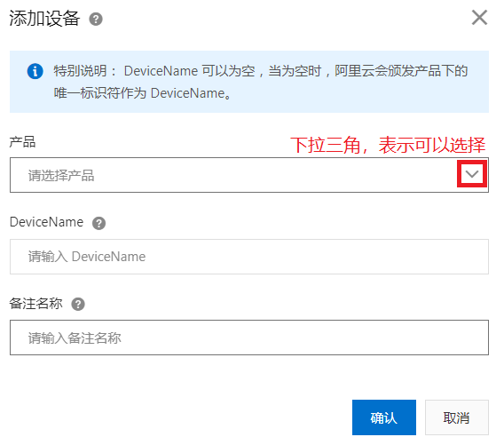Focus the 请输入备注名称 input field

(x=249, y=338)
